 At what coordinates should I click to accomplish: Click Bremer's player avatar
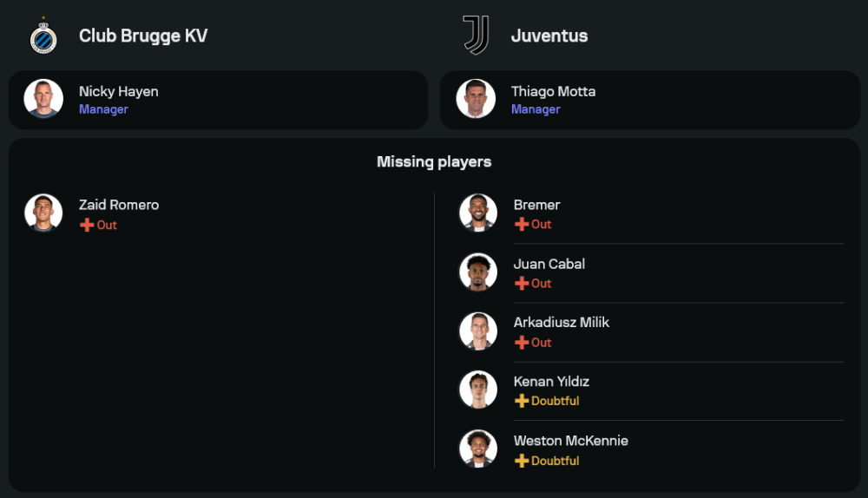pos(478,213)
